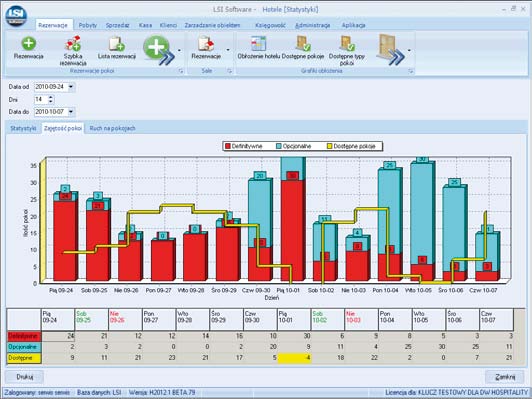Select the Rezerwacje ribbon tab
The height and width of the screenshot is (399, 532).
53,25
